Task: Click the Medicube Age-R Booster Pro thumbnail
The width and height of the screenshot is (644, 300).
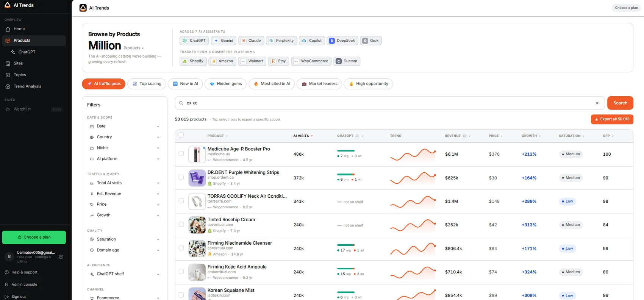Action: pyautogui.click(x=197, y=154)
